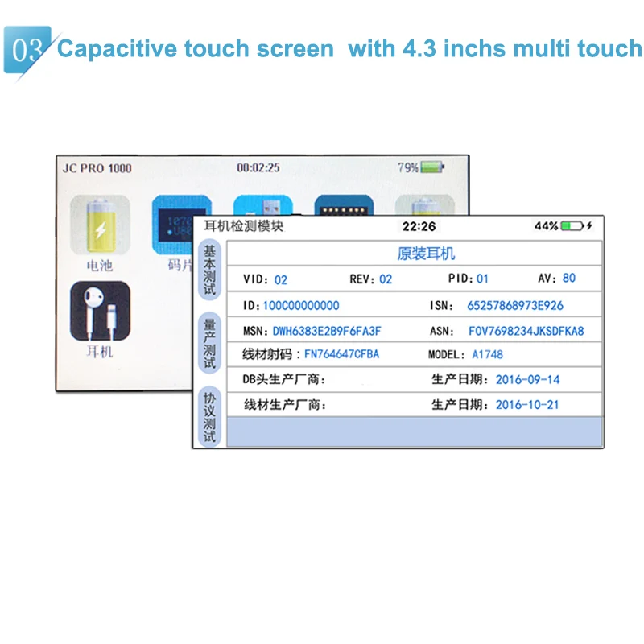Click the 44% charging battery indicator
The width and height of the screenshot is (644, 644).
[x=572, y=226]
